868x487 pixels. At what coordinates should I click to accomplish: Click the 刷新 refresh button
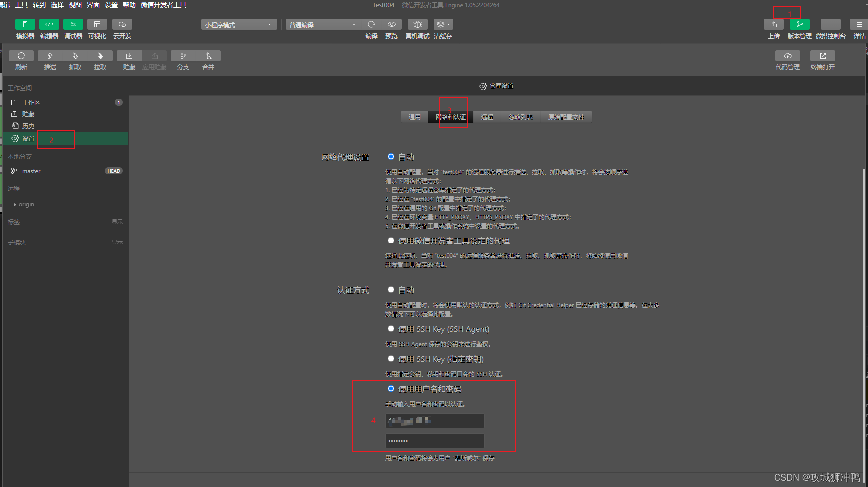(x=21, y=56)
